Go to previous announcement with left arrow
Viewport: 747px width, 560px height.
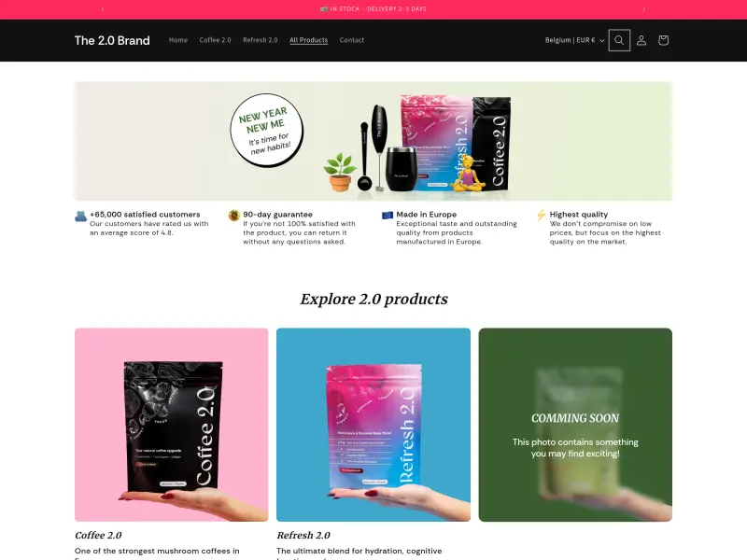pos(103,9)
